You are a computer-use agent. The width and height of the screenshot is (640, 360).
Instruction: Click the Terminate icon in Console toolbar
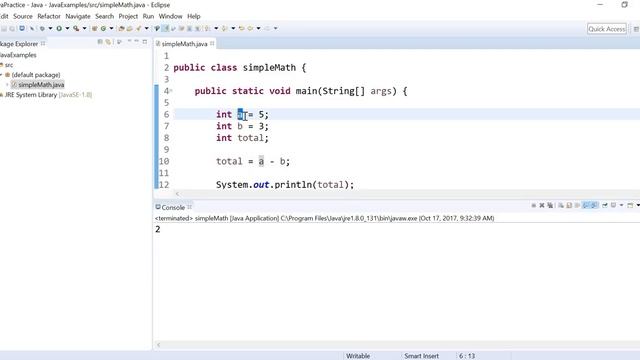[533, 205]
